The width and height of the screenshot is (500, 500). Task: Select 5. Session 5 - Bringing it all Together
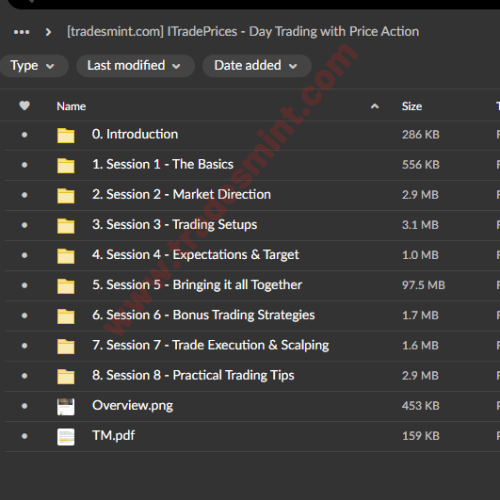point(197,285)
